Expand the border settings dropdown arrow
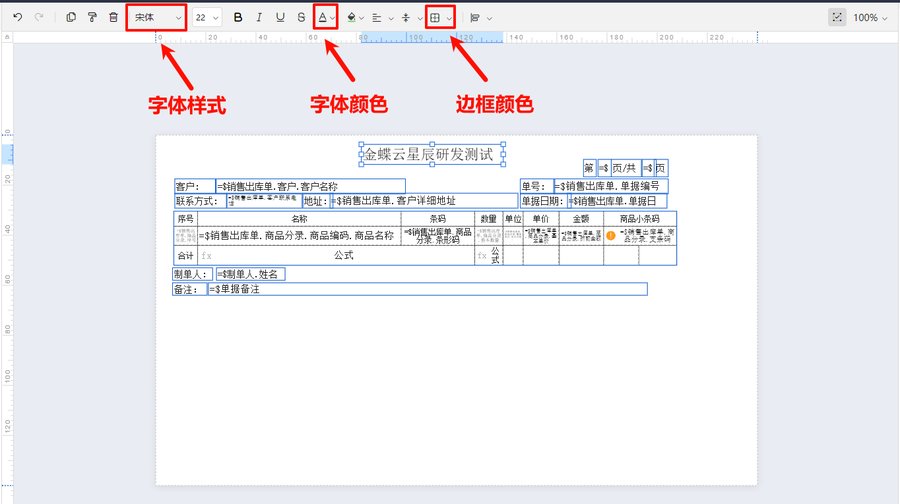 [x=449, y=18]
